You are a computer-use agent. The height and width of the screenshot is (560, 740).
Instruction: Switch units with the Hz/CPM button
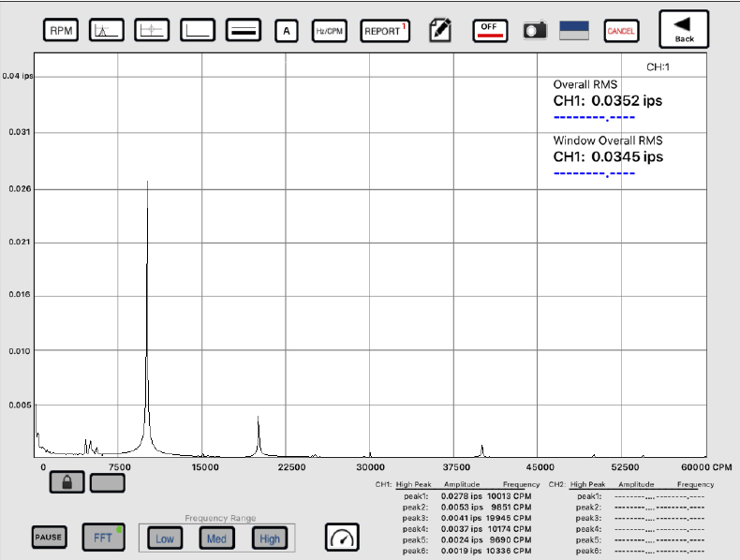pos(330,31)
